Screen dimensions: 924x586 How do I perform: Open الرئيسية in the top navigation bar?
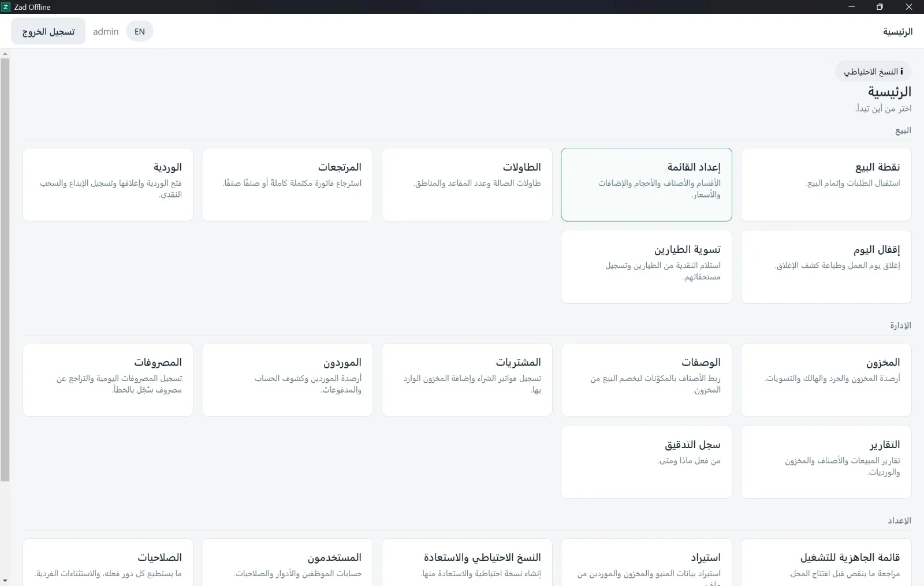click(x=897, y=31)
